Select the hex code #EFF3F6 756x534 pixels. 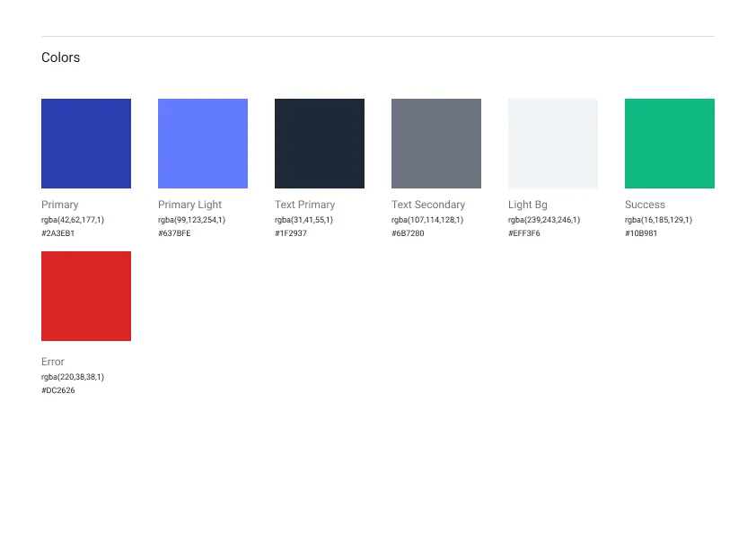pos(524,233)
